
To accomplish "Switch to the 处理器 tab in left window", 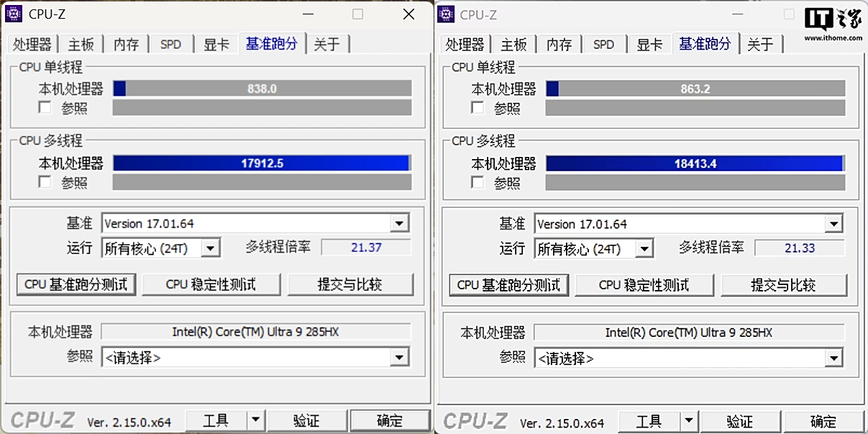I will [x=32, y=44].
